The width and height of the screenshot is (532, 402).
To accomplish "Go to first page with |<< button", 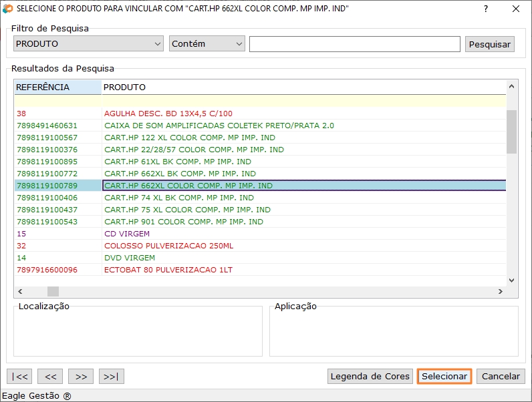I will click(x=20, y=377).
